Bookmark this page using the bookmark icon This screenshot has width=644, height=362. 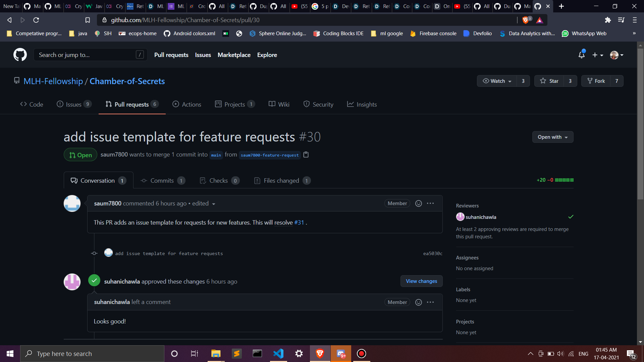[88, 20]
